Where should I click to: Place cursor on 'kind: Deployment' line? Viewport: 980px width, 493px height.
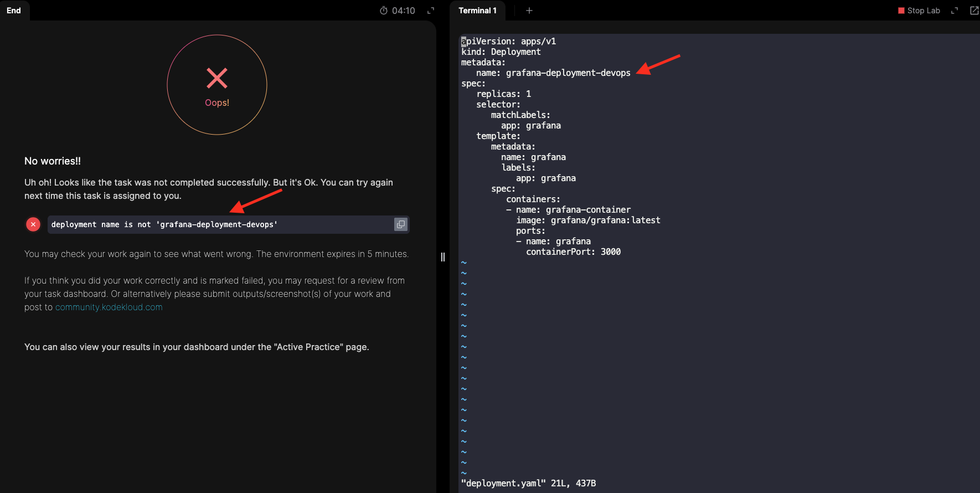501,52
